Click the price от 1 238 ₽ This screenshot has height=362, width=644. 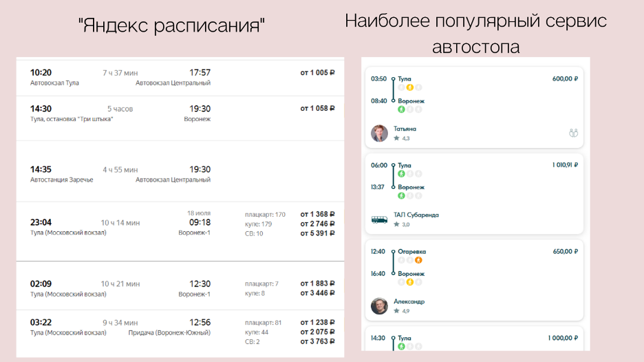[x=317, y=323]
